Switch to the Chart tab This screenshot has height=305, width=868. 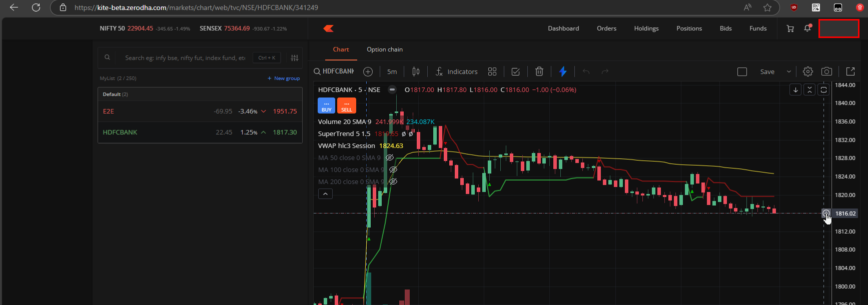(x=341, y=49)
